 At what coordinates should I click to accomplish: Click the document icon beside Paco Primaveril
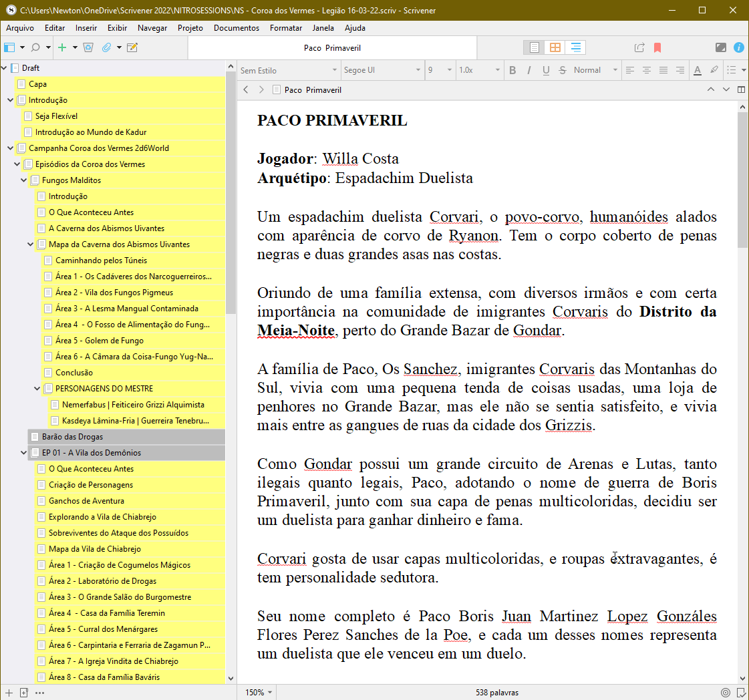[x=276, y=90]
